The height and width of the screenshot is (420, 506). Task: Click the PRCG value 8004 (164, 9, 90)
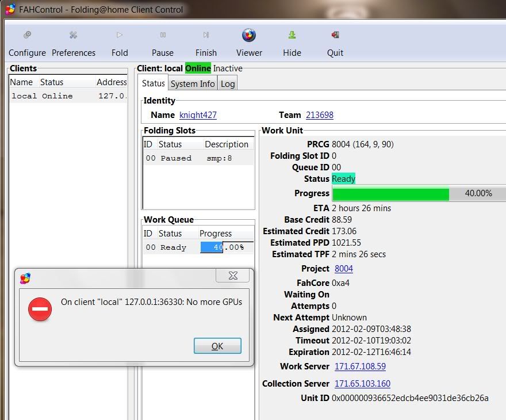pyautogui.click(x=362, y=144)
